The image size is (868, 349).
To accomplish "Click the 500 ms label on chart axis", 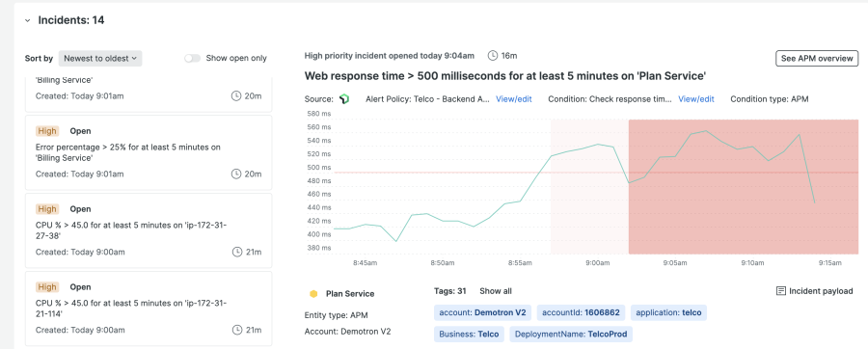I will click(320, 167).
